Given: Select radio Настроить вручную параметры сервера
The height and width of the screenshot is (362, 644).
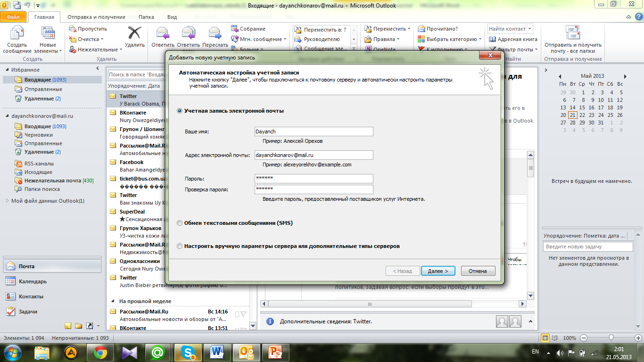Looking at the screenshot, I should tap(180, 246).
